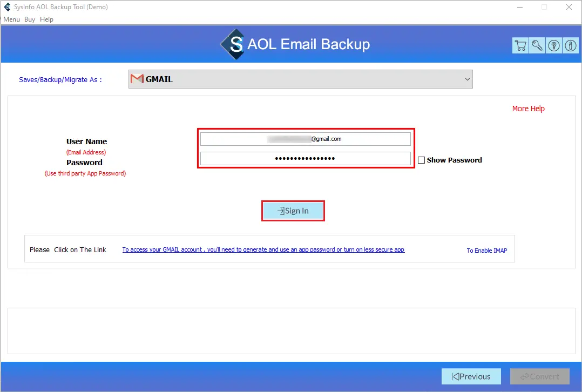Screen dimensions: 582x392
Task: Click the info about icon
Action: coord(571,46)
